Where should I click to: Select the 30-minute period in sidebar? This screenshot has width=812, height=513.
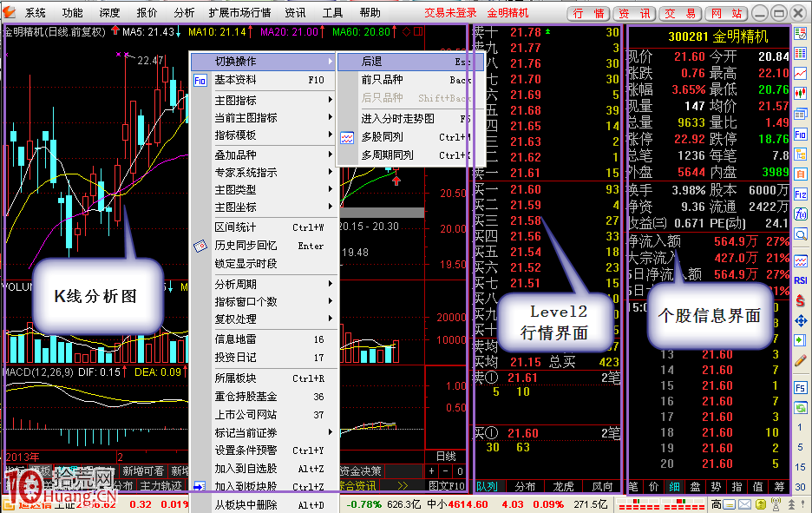point(801,487)
